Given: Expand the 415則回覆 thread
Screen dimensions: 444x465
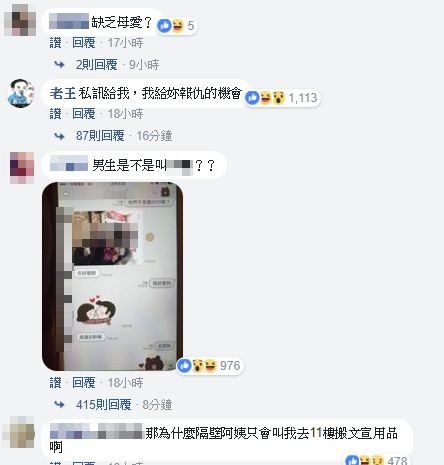Looking at the screenshot, I should 104,405.
